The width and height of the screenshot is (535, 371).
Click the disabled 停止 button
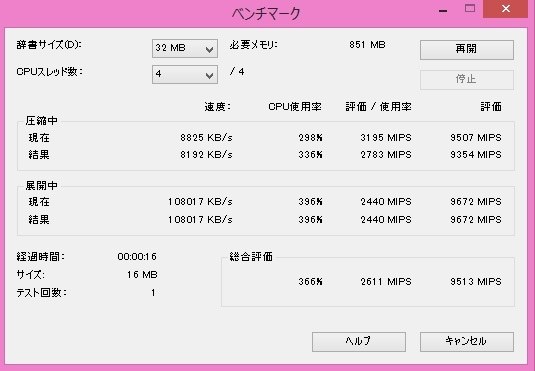click(466, 80)
